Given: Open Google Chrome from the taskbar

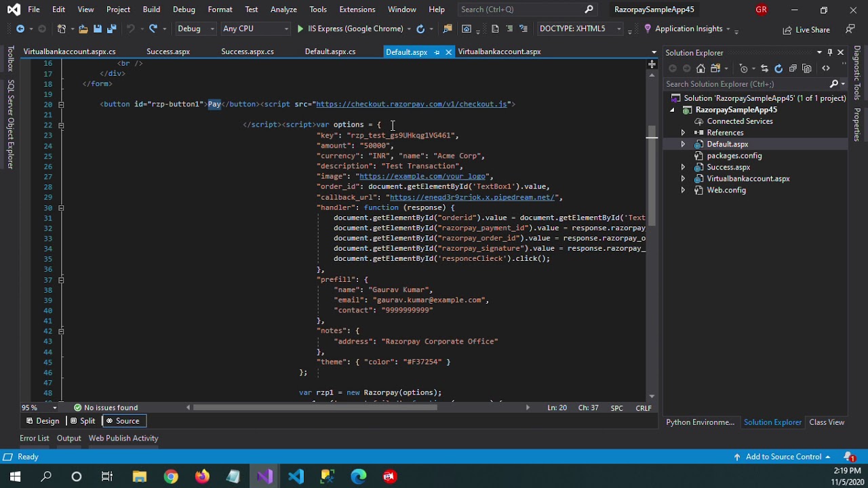Looking at the screenshot, I should pos(171,476).
